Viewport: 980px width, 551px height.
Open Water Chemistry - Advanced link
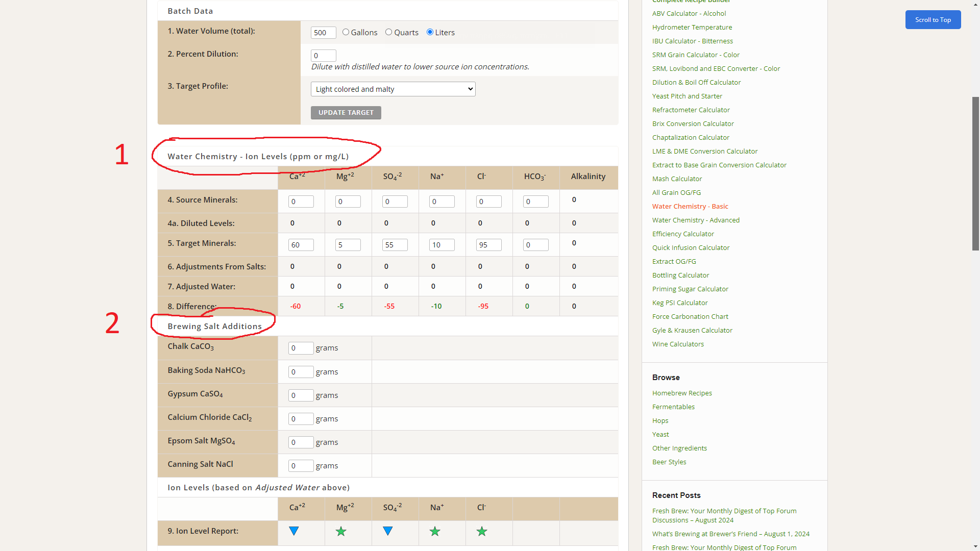pyautogui.click(x=695, y=220)
